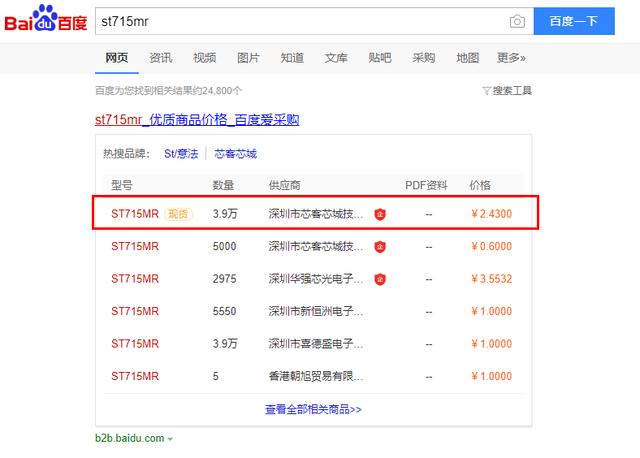Click price ¥2.4300
This screenshot has height=458, width=640.
click(x=491, y=213)
